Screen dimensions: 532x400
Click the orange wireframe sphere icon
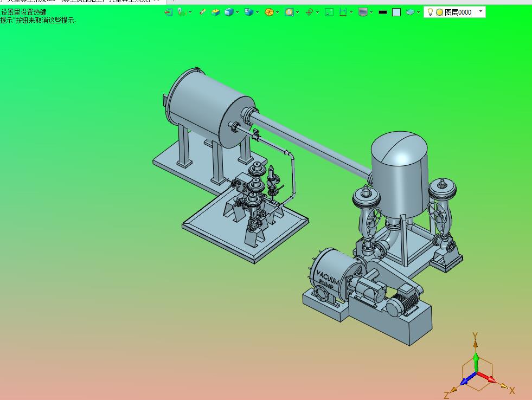269,12
